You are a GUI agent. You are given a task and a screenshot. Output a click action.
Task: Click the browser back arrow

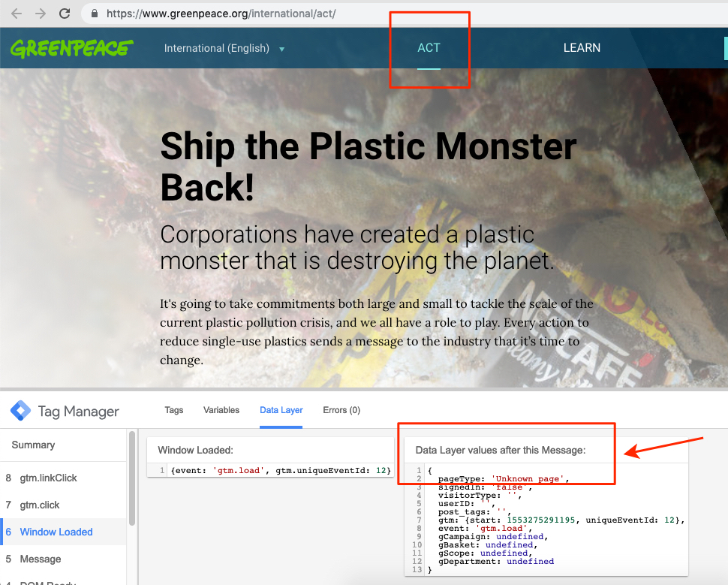(x=17, y=14)
